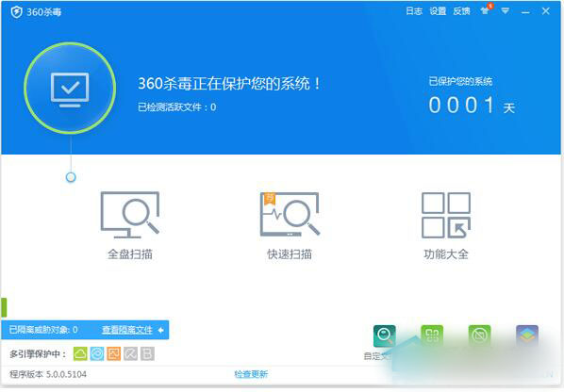
Task: Click the green tab on left edge
Action: 4,307
